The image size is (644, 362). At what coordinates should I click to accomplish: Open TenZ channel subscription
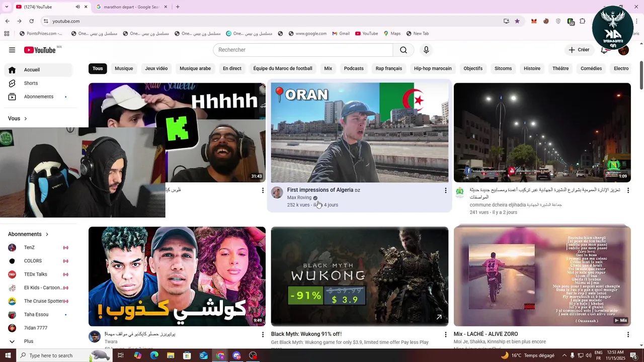(x=39, y=247)
